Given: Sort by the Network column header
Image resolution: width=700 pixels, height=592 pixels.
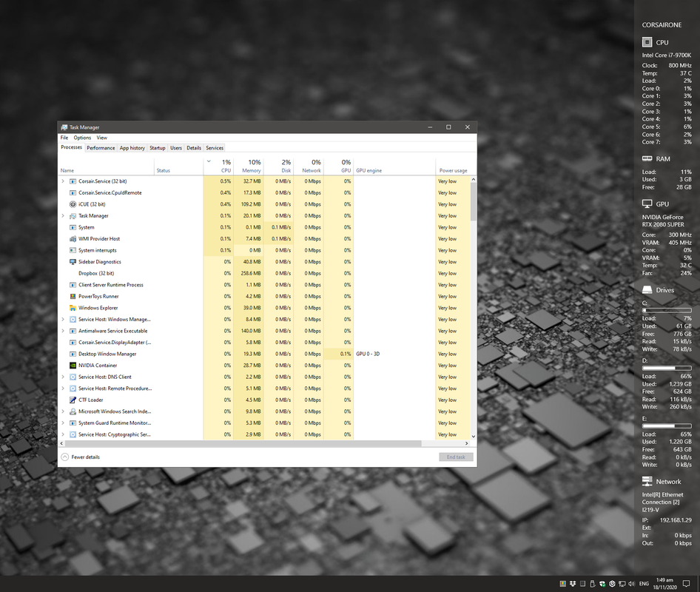Looking at the screenshot, I should pos(309,166).
